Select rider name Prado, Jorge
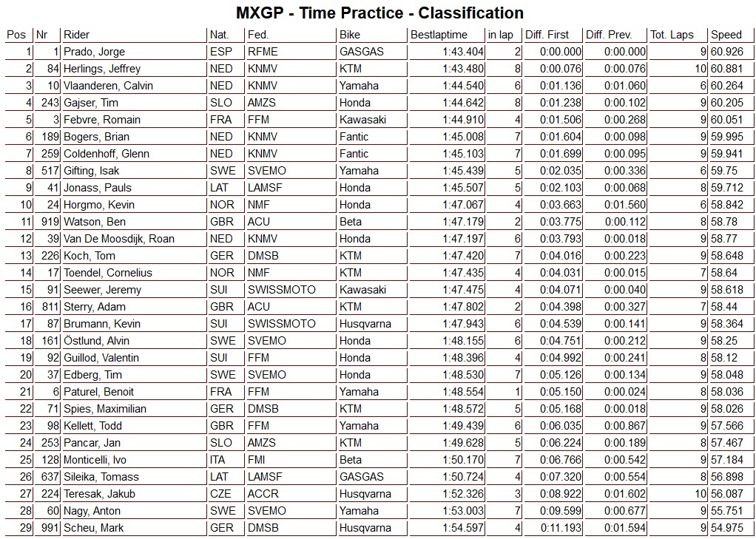This screenshot has height=539, width=756. point(95,52)
